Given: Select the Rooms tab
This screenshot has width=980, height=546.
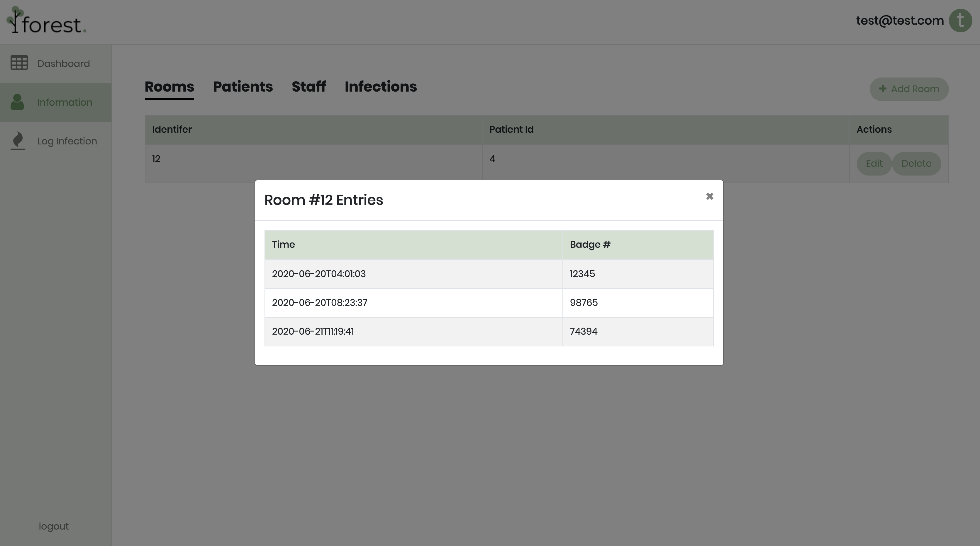Looking at the screenshot, I should pyautogui.click(x=169, y=87).
